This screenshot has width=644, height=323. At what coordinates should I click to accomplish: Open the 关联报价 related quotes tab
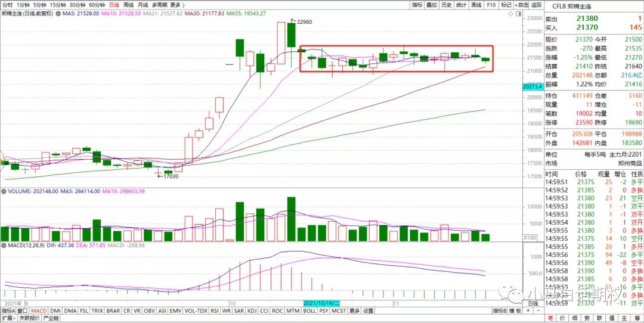tap(30, 318)
